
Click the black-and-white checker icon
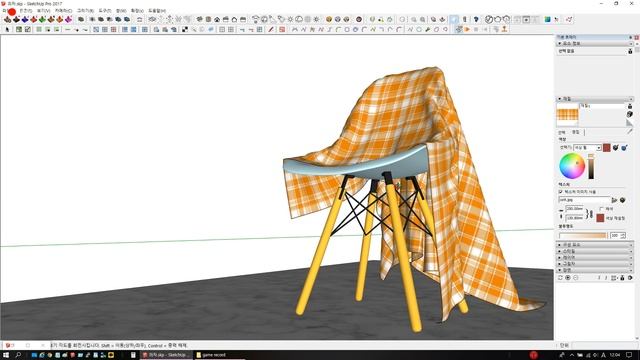pyautogui.click(x=185, y=29)
